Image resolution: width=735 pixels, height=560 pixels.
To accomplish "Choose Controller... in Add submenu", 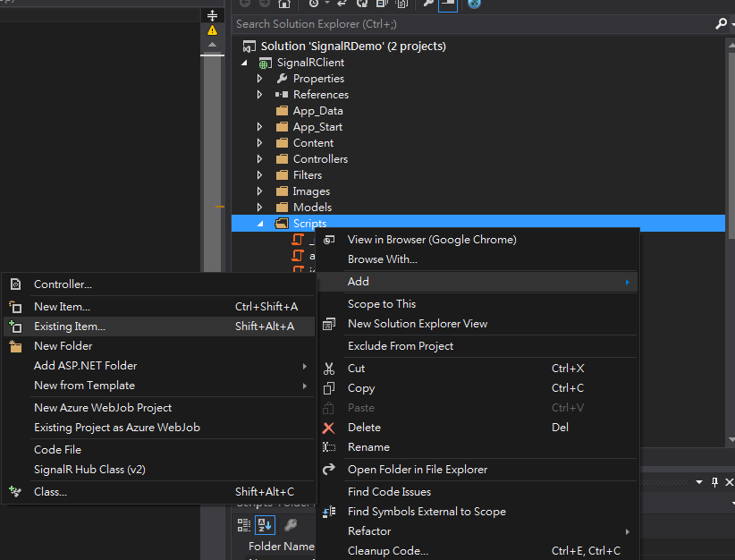I will tap(159, 284).
